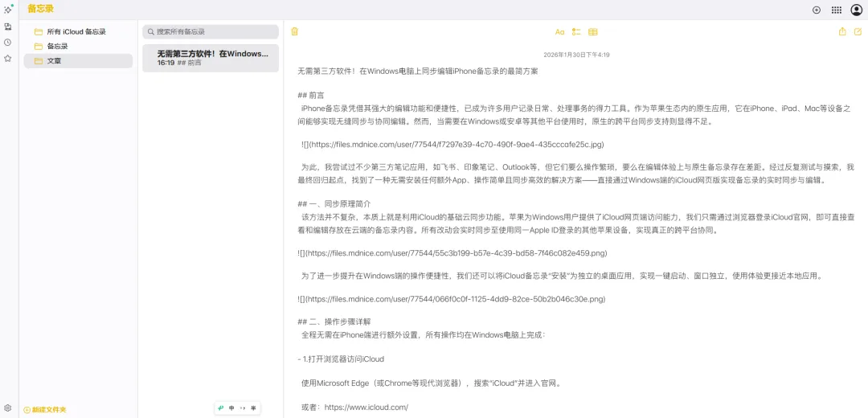The image size is (868, 418).
Task: Click the folder icon beside the 备忘录 folder
Action: 39,47
